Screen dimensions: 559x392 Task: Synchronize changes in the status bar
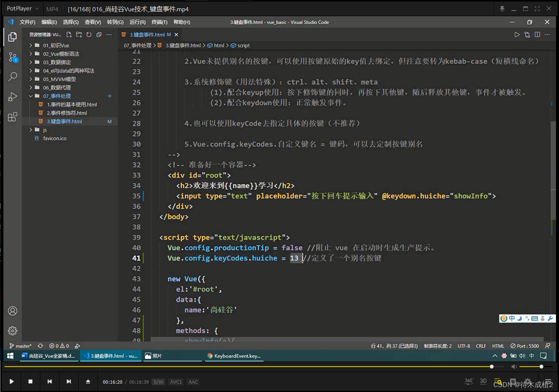(x=40, y=346)
